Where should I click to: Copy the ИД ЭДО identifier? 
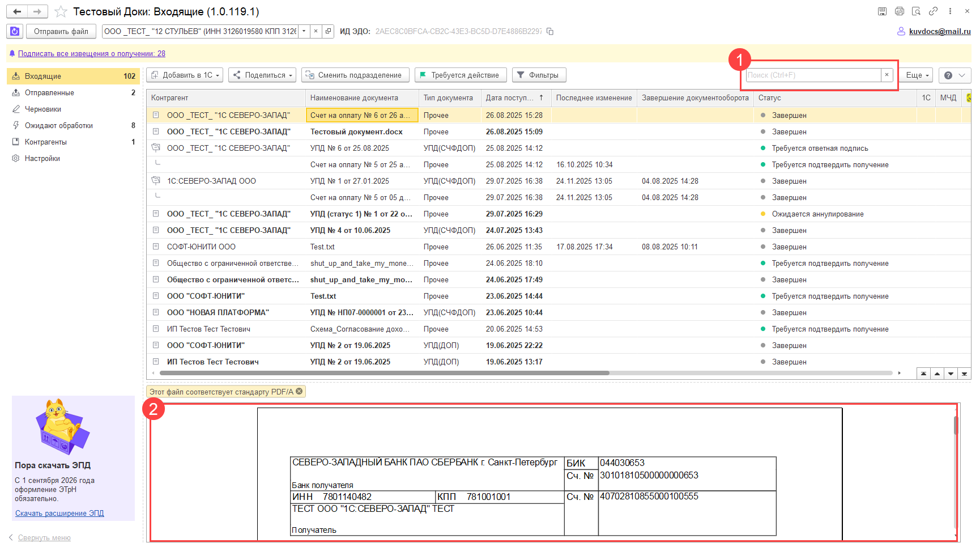(x=550, y=32)
